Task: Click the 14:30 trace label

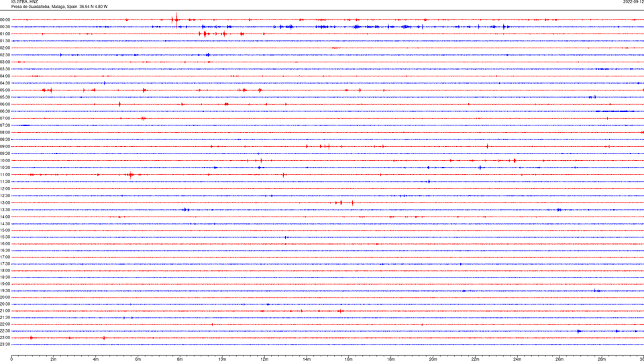Action: click(5, 224)
